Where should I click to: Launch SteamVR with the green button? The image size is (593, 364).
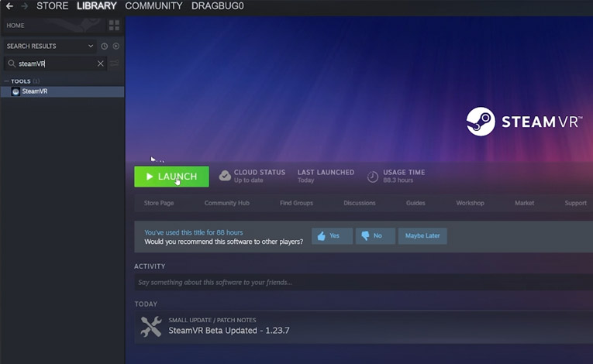(x=171, y=177)
